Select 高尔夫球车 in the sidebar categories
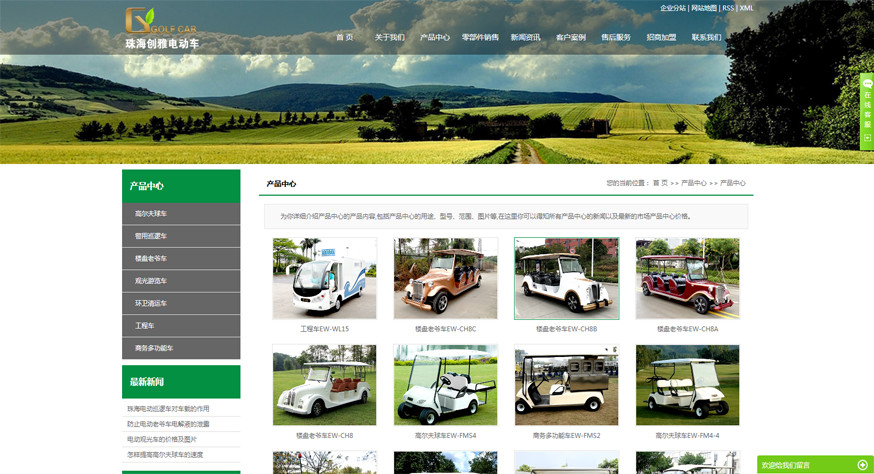 [181, 214]
